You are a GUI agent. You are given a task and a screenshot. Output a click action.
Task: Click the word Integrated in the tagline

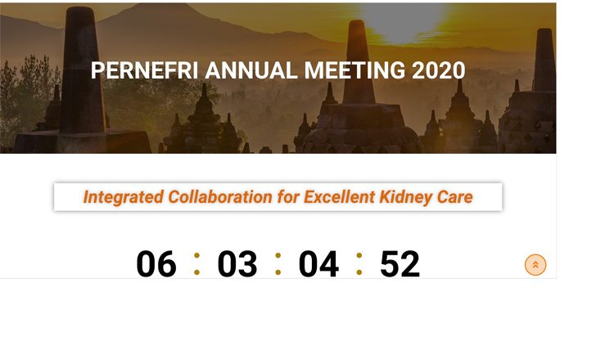123,196
